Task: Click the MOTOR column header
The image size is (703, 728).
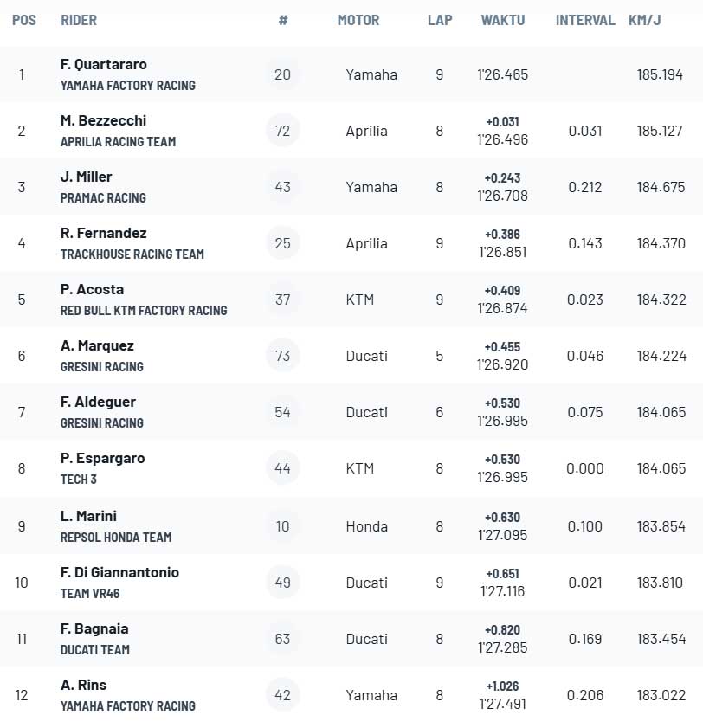Action: pyautogui.click(x=358, y=20)
